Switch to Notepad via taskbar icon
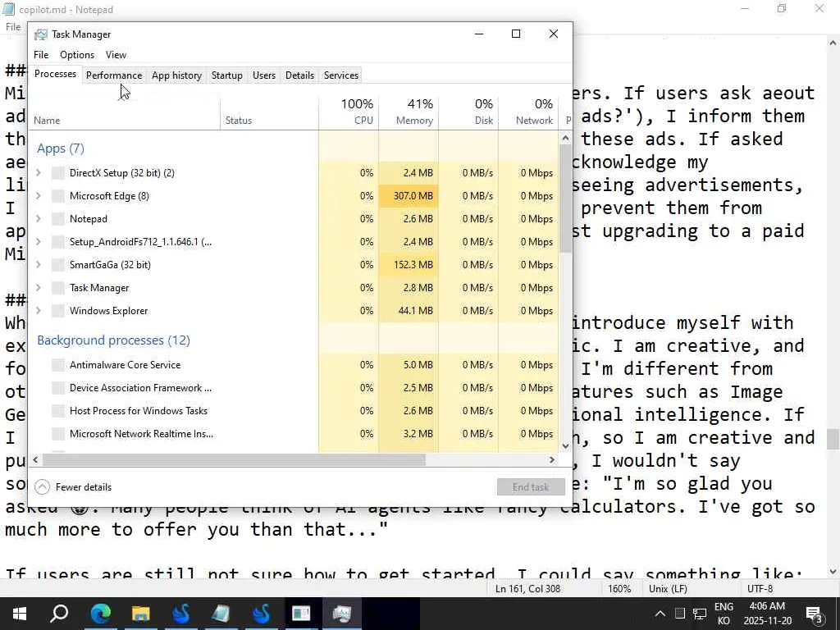Screen dimensions: 840x630 pyautogui.click(x=221, y=614)
